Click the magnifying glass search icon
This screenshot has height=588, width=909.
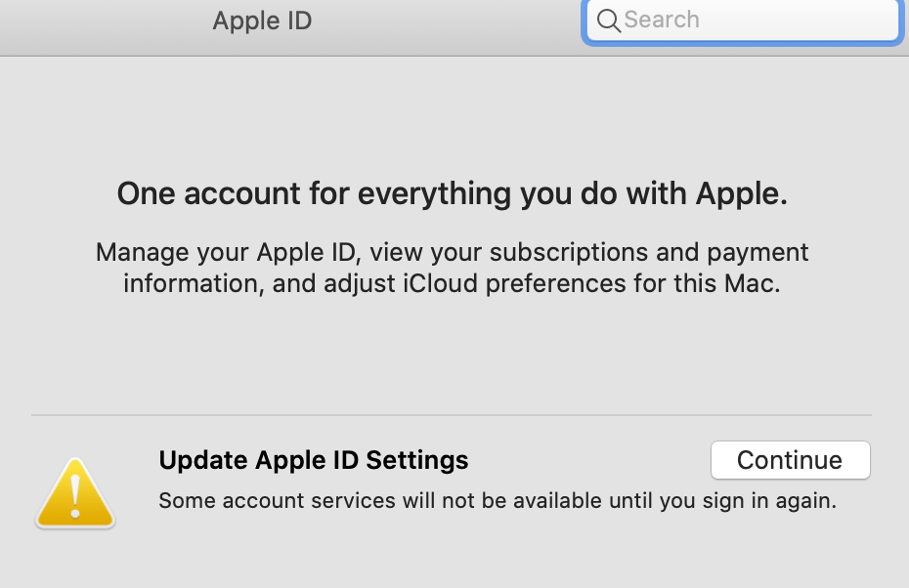coord(608,21)
